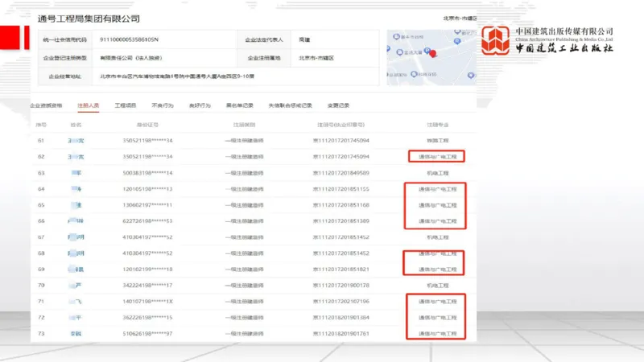Viewport: 644px width, 362px height.
Task: Open the name link in row 61
Action: click(x=76, y=141)
